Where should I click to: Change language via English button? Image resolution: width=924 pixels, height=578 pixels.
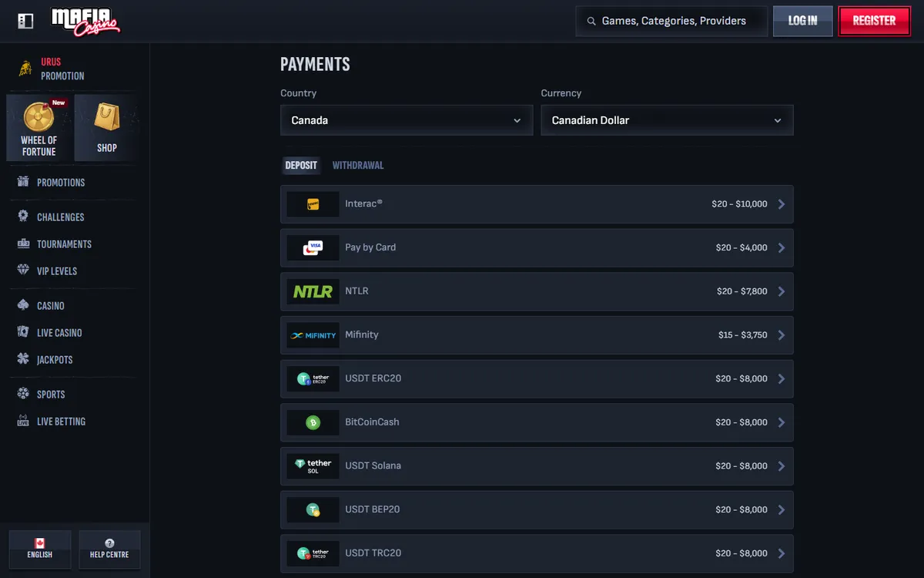click(40, 549)
